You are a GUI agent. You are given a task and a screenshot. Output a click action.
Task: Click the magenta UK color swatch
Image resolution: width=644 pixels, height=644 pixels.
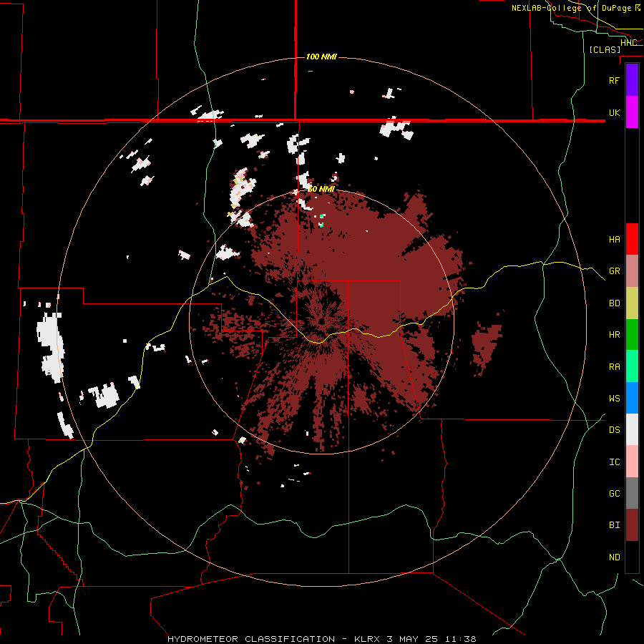tap(632, 112)
